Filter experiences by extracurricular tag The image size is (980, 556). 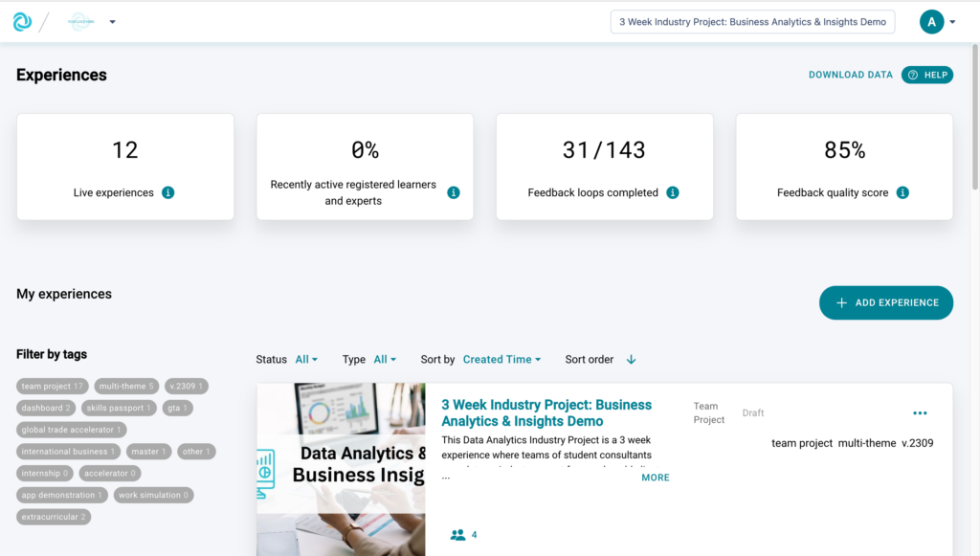[x=53, y=516]
